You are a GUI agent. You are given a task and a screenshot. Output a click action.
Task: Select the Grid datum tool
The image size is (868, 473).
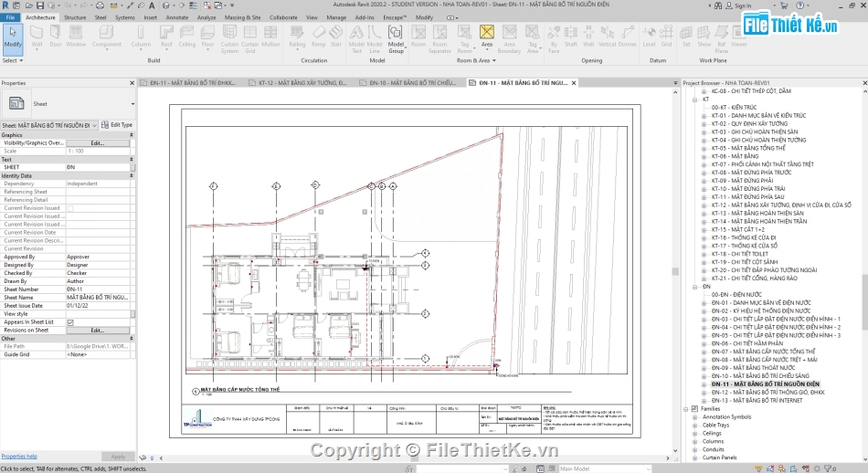[x=666, y=37]
